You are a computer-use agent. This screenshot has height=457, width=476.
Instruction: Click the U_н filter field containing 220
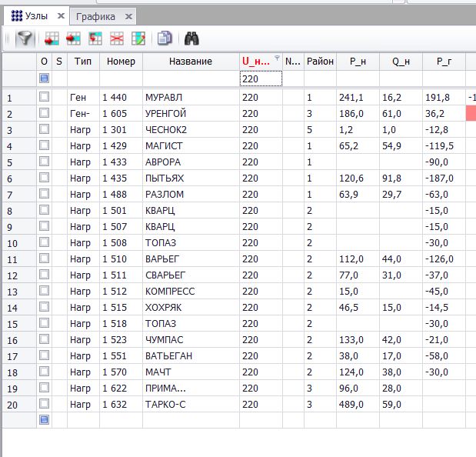coord(261,78)
